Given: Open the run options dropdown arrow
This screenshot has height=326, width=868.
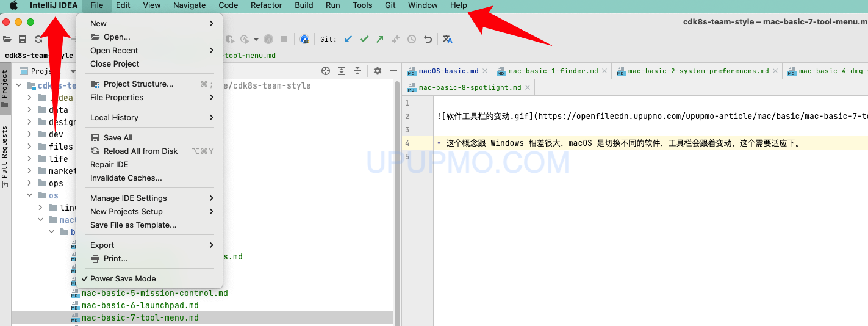Looking at the screenshot, I should pyautogui.click(x=256, y=39).
